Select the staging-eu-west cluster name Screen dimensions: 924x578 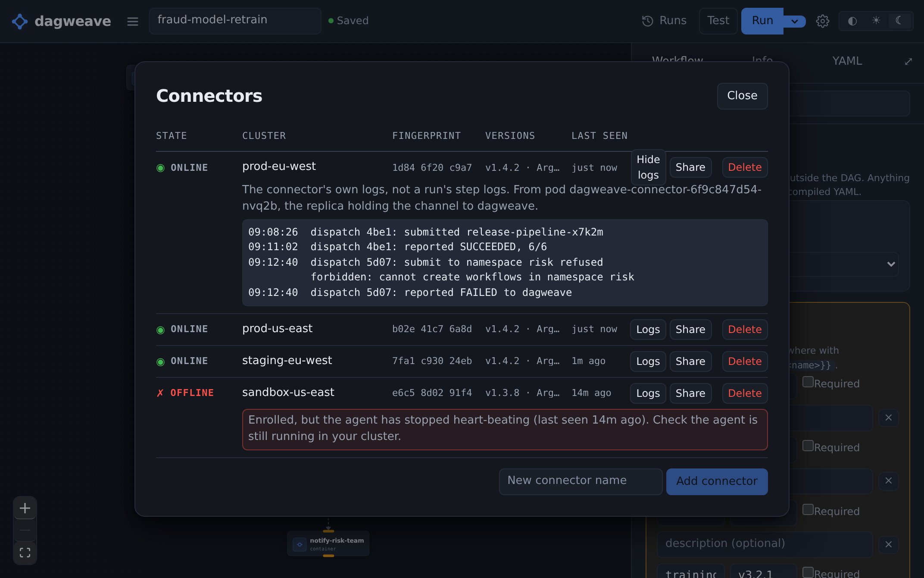pos(287,361)
